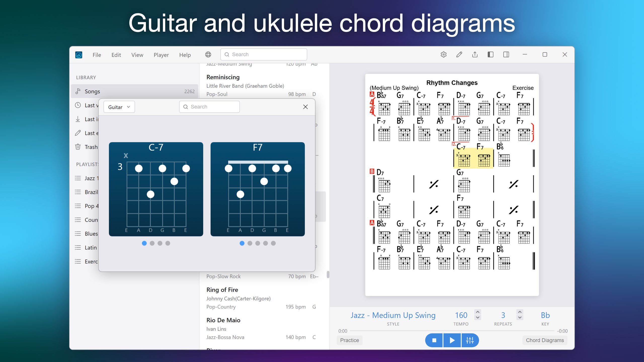The height and width of the screenshot is (362, 644).
Task: Open the mixer sliders button
Action: click(x=470, y=340)
